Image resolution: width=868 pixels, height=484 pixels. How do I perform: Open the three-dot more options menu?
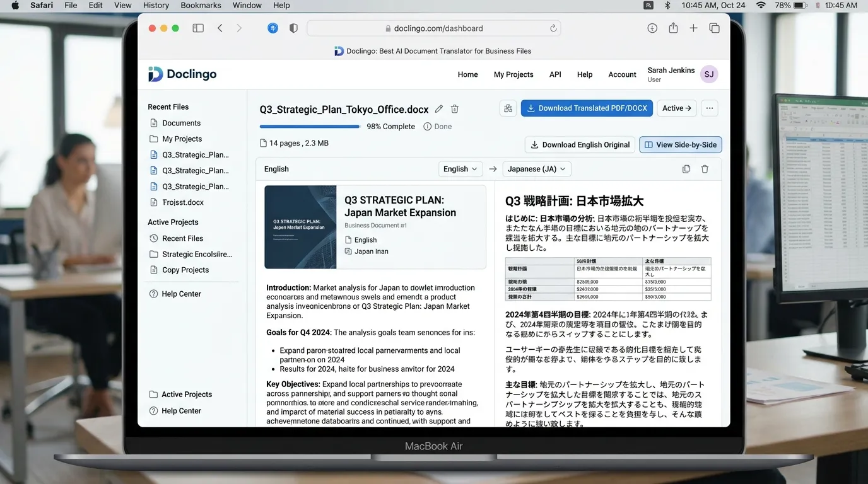point(710,108)
